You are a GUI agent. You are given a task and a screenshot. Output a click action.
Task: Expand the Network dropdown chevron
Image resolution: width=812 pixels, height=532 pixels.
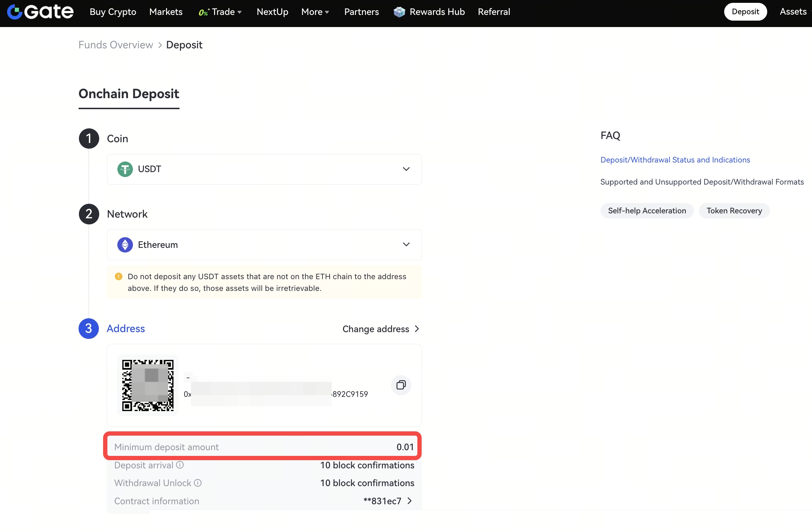tap(406, 244)
